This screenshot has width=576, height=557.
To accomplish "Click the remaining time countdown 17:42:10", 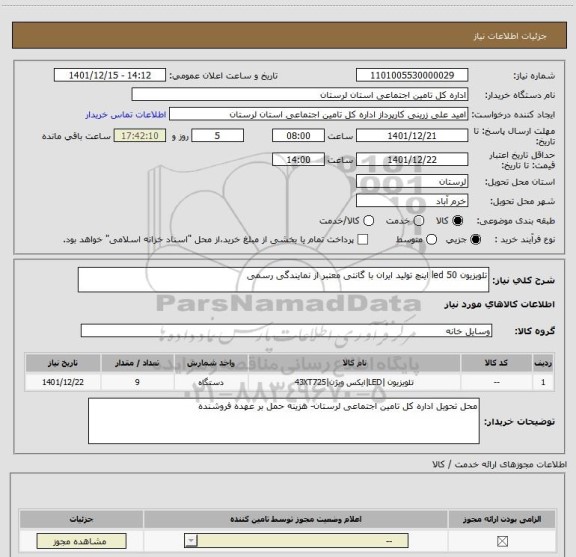I will click(x=140, y=136).
